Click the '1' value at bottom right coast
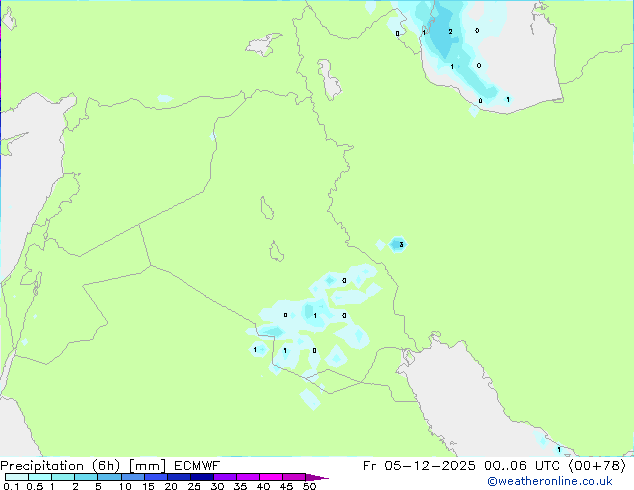This screenshot has height=490, width=634. pos(559,450)
